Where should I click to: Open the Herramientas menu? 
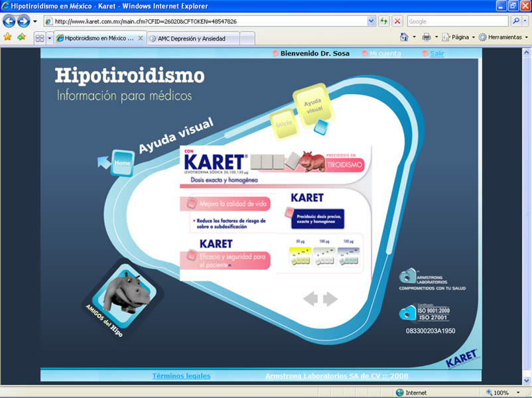(503, 37)
